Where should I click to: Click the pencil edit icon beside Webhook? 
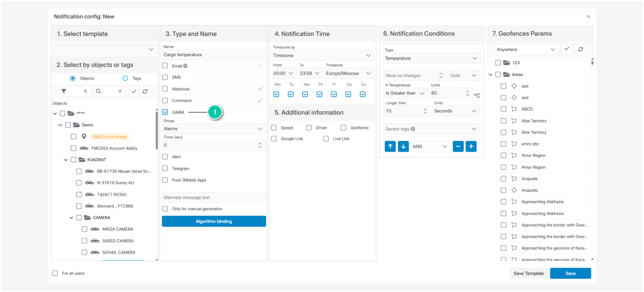pos(260,89)
